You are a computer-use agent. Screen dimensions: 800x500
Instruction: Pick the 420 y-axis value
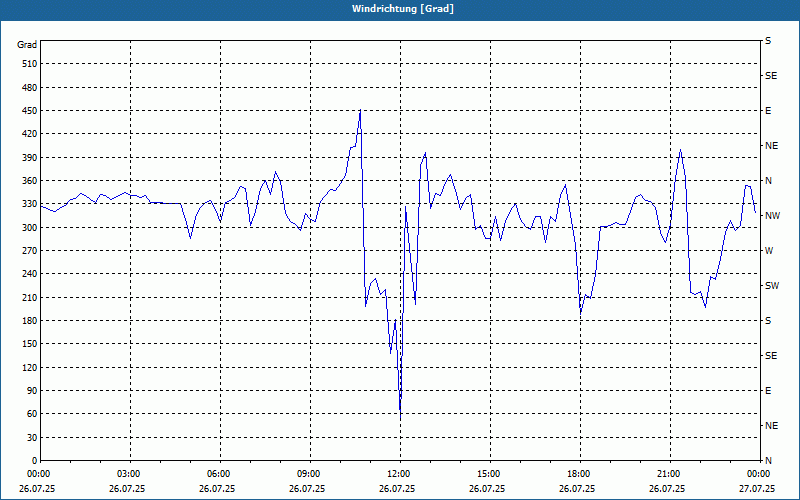[30, 134]
